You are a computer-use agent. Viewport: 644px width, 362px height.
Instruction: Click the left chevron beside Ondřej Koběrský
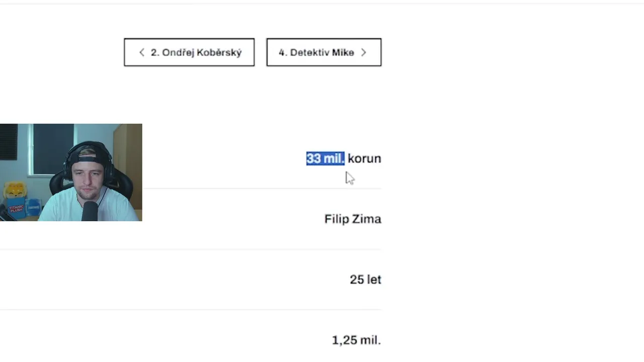142,52
